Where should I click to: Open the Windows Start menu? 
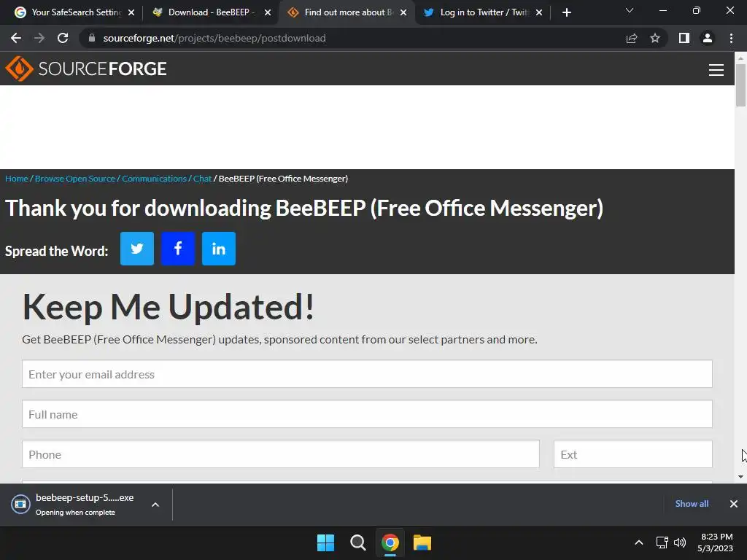[326, 542]
